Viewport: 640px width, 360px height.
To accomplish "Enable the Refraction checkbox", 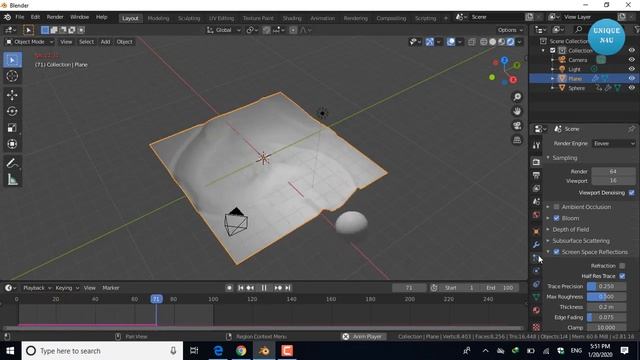I will tap(622, 266).
